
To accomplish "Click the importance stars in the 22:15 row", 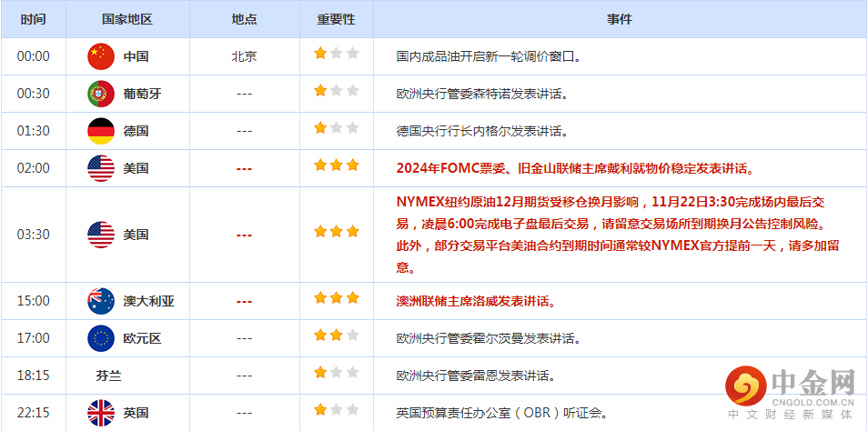I will [337, 410].
